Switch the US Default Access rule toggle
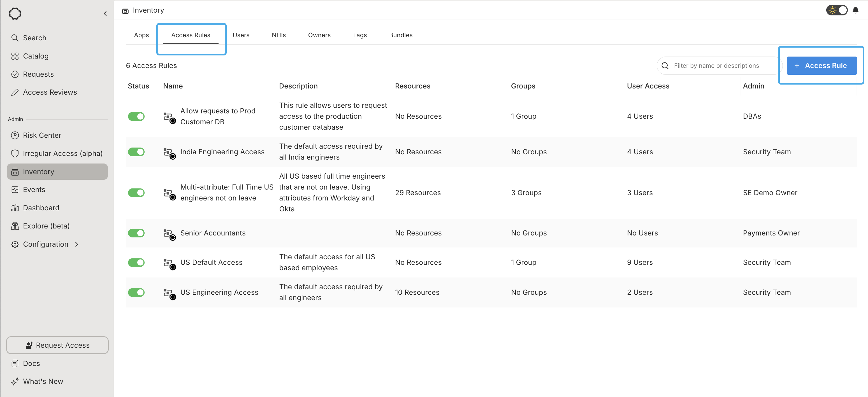The height and width of the screenshot is (397, 868). (x=136, y=262)
